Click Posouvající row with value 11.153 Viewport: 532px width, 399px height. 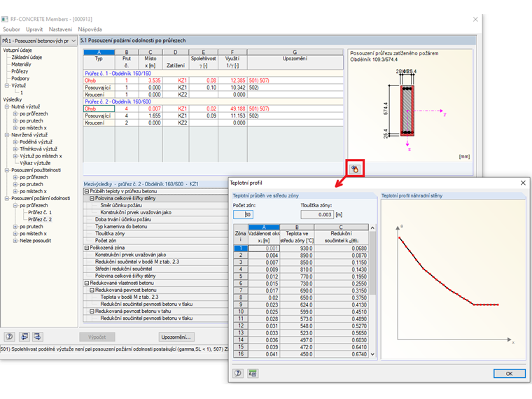[213, 115]
